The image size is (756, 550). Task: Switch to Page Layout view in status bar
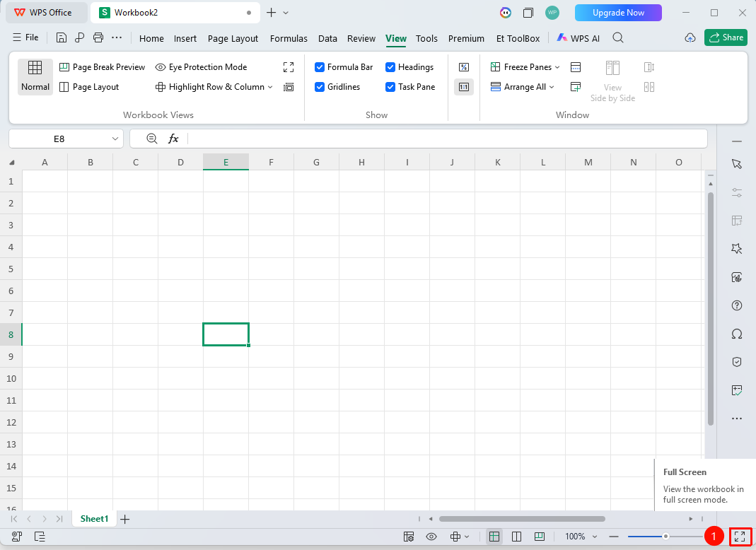tap(516, 537)
